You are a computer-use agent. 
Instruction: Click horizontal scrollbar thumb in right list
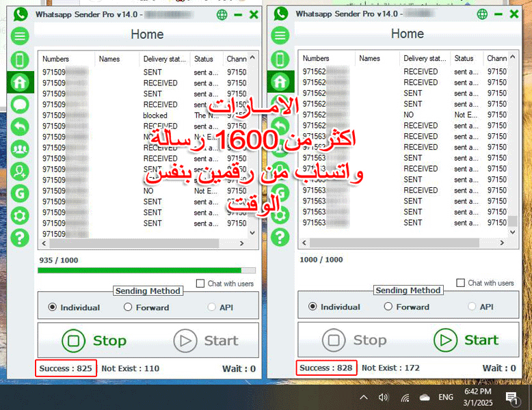[395, 243]
